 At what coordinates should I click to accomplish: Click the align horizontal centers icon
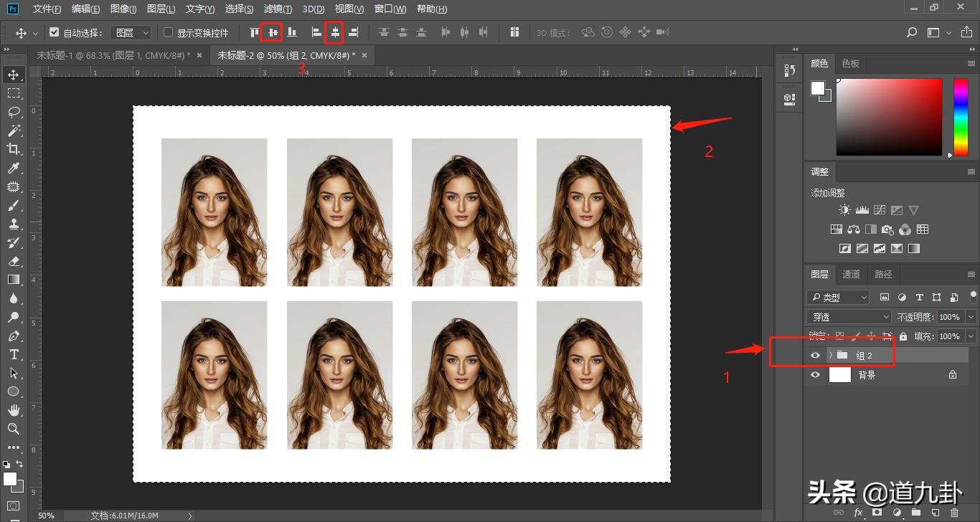coord(334,32)
